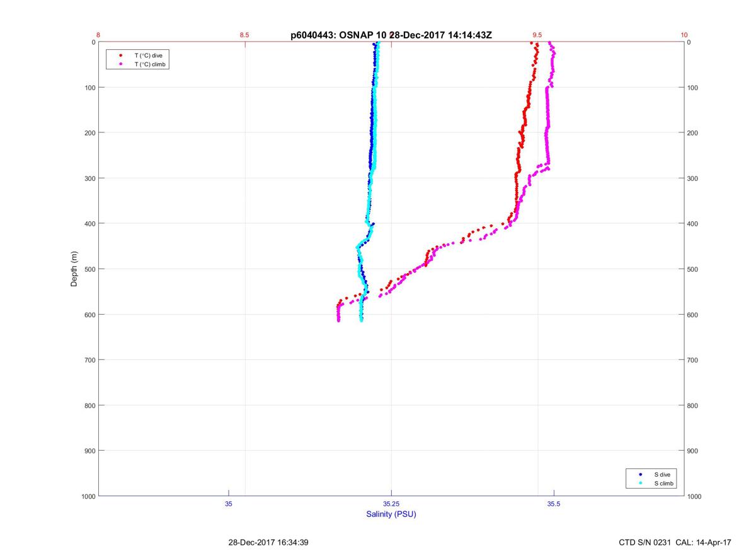Viewport: 756px width, 558px height.
Task: Select the 'S dive' legend label
Action: point(663,474)
